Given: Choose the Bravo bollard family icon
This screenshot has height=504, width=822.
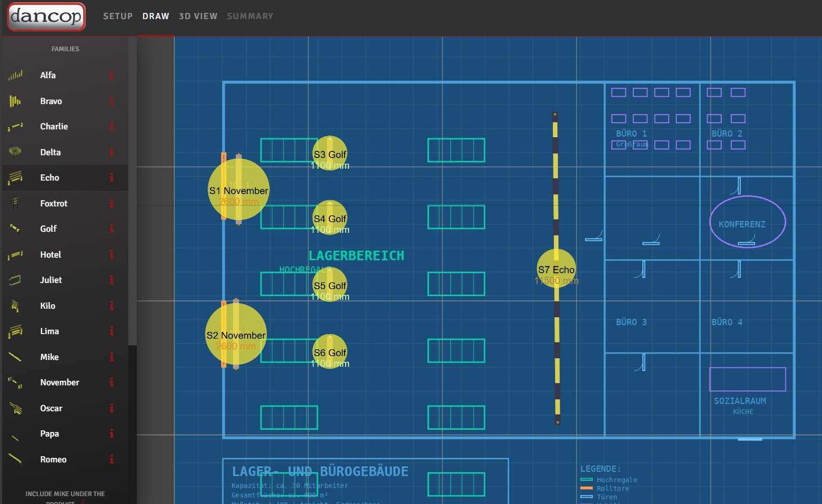Looking at the screenshot, I should [15, 101].
